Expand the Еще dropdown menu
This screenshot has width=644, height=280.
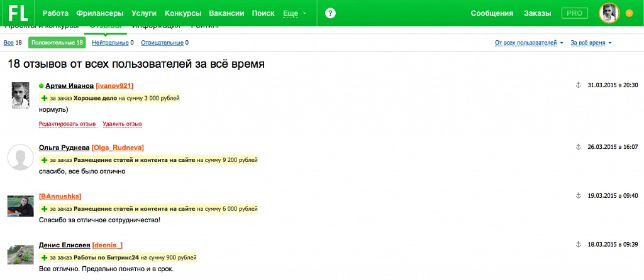coord(294,13)
